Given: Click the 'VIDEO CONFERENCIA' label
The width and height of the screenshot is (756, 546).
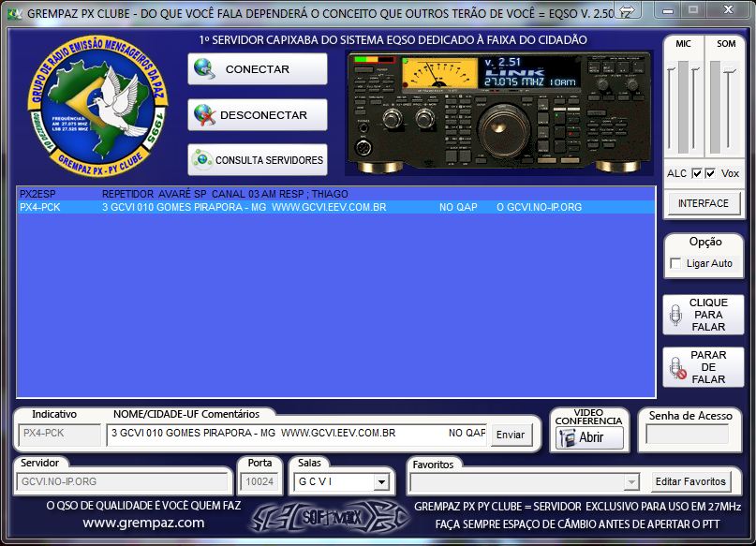Looking at the screenshot, I should [588, 417].
